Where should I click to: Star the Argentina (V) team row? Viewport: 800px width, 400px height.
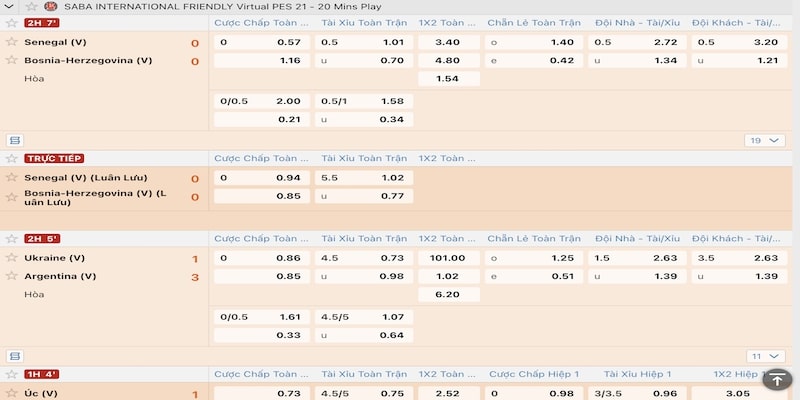pyautogui.click(x=12, y=276)
